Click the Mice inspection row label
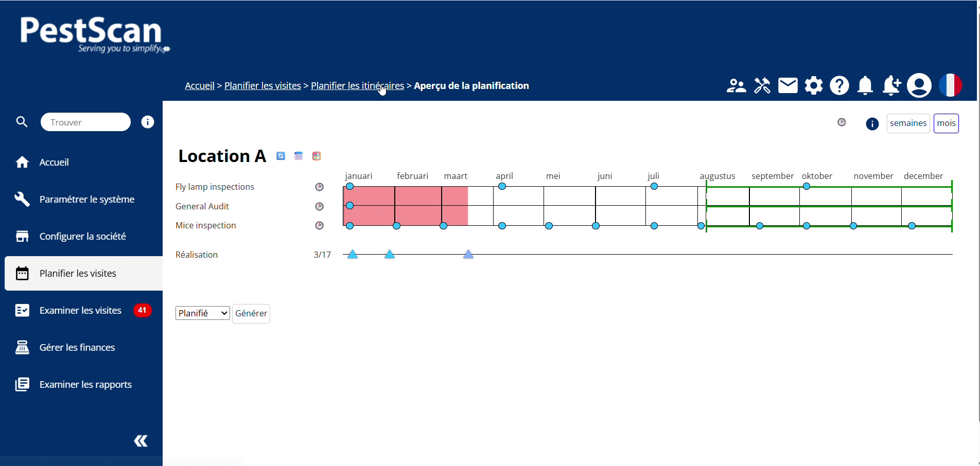This screenshot has height=466, width=980. (205, 225)
